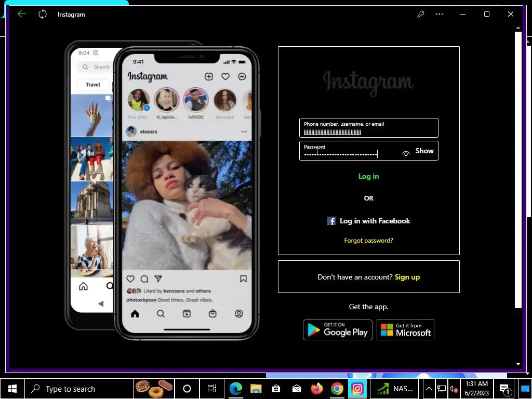Open the notification center icon
Image resolution: width=532 pixels, height=399 pixels.
[505, 389]
